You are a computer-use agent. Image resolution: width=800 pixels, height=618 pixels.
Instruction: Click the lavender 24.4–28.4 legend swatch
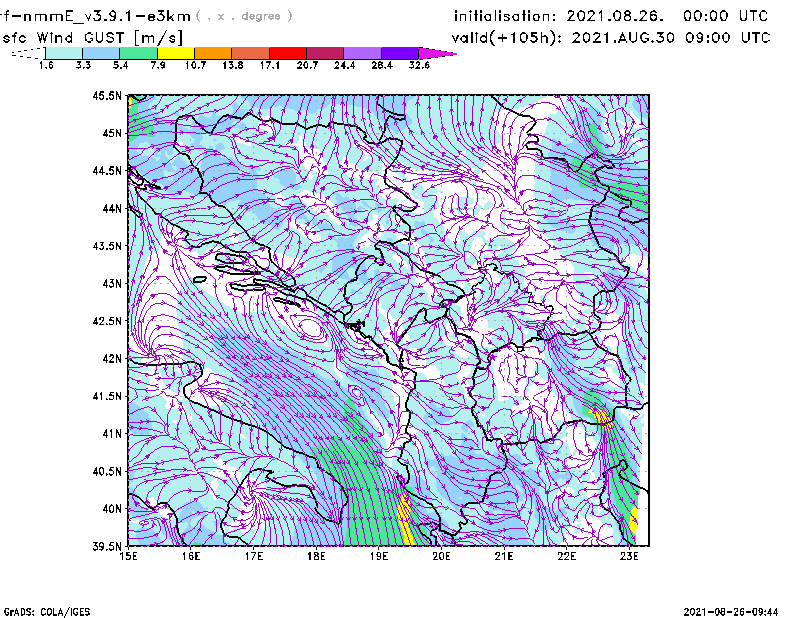click(x=362, y=53)
